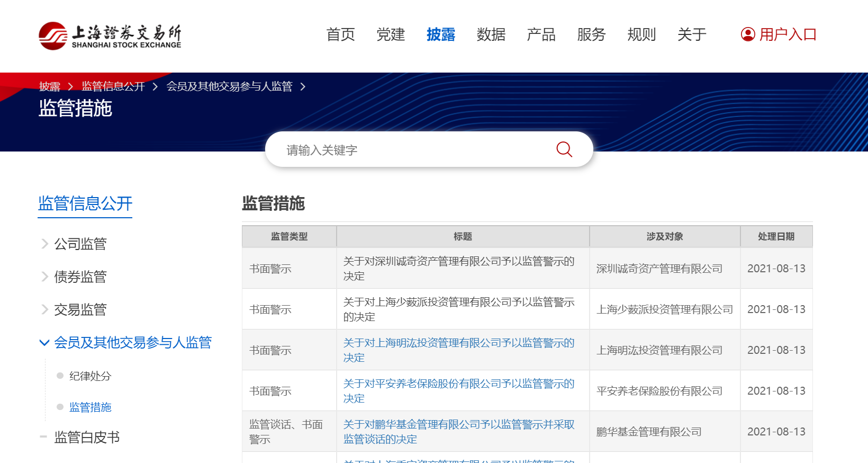Click the 会员及其他交易参与人监管 breadcrumb link
Image resolution: width=868 pixels, height=463 pixels.
pos(229,86)
